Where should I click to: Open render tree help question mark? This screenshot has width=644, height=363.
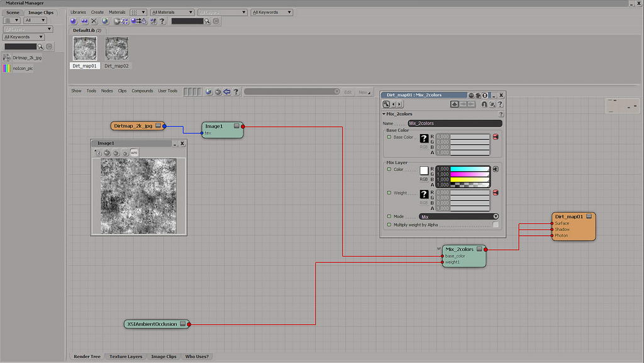point(236,92)
